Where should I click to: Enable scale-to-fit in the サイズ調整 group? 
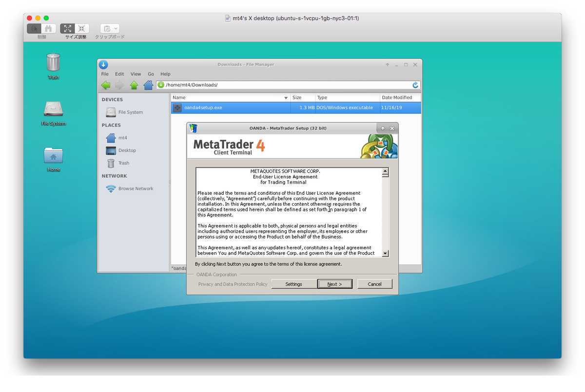tap(68, 29)
